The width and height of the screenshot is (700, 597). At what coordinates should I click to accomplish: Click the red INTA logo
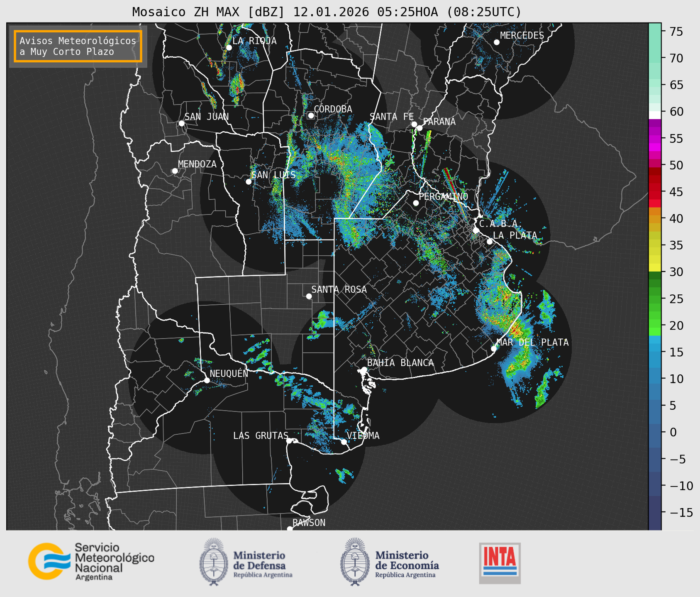tap(500, 563)
